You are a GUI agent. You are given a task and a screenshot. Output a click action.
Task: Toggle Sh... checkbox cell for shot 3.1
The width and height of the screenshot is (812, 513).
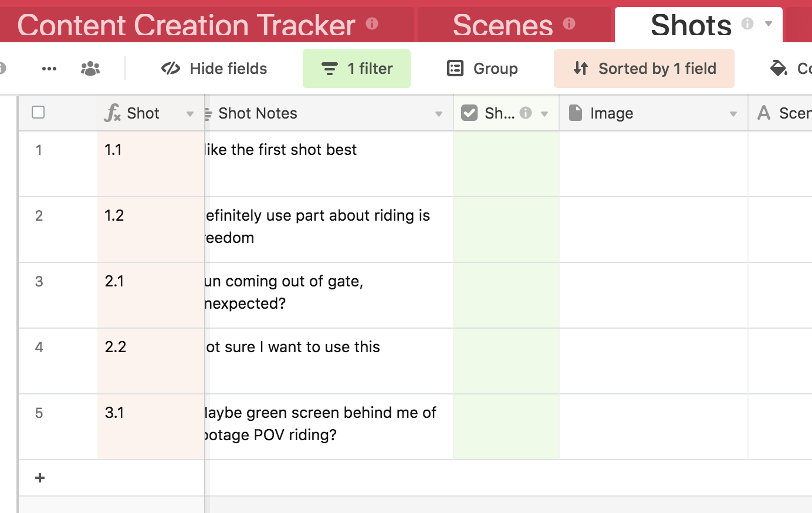(506, 427)
